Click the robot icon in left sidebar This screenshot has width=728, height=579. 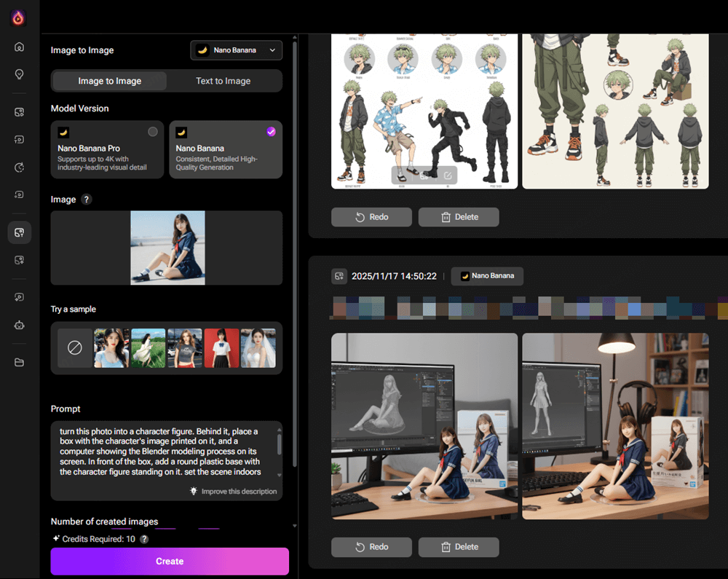click(x=19, y=325)
